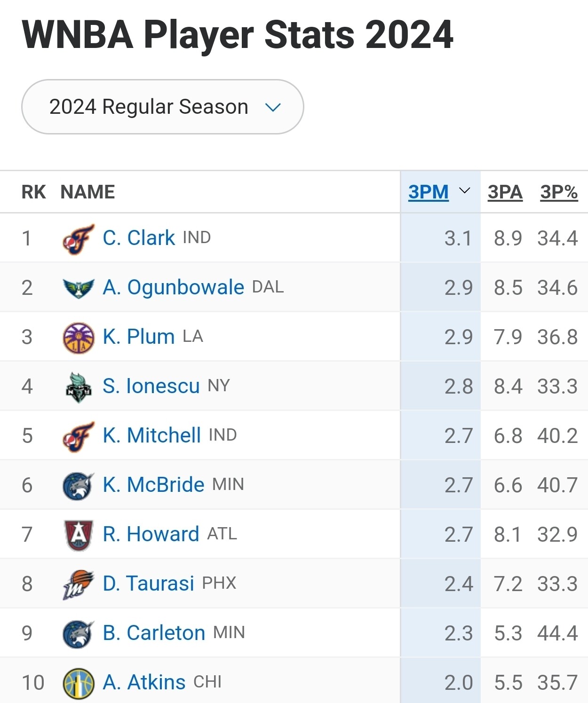Click the Dallas Wings logo
588x703 pixels.
coord(79,288)
